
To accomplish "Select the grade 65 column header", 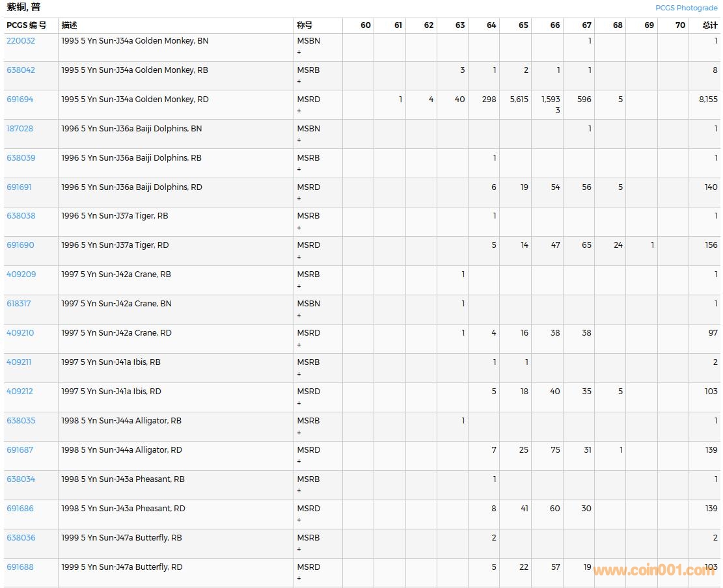I will 523,25.
